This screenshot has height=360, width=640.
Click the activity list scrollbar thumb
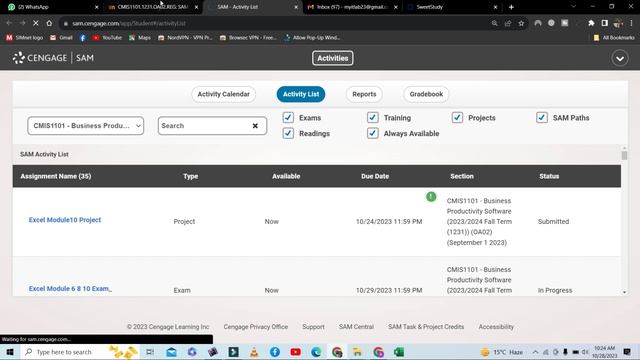[624, 156]
